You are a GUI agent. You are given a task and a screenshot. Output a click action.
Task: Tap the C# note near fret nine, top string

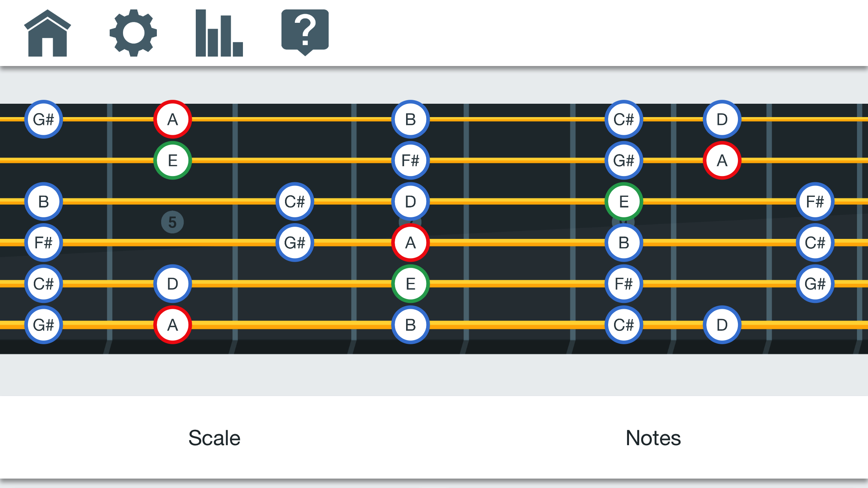[623, 119]
